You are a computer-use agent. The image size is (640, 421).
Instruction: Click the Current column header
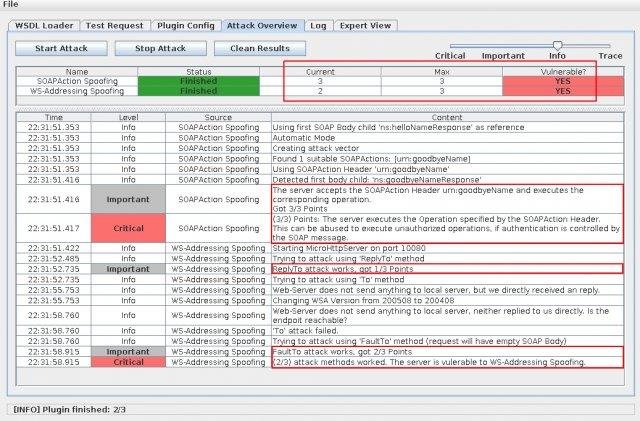tap(320, 72)
